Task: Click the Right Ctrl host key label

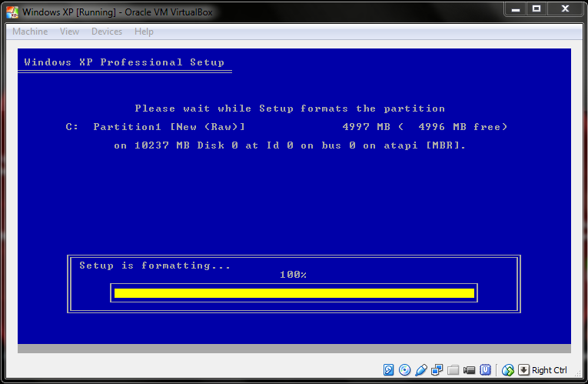Action: pos(550,370)
